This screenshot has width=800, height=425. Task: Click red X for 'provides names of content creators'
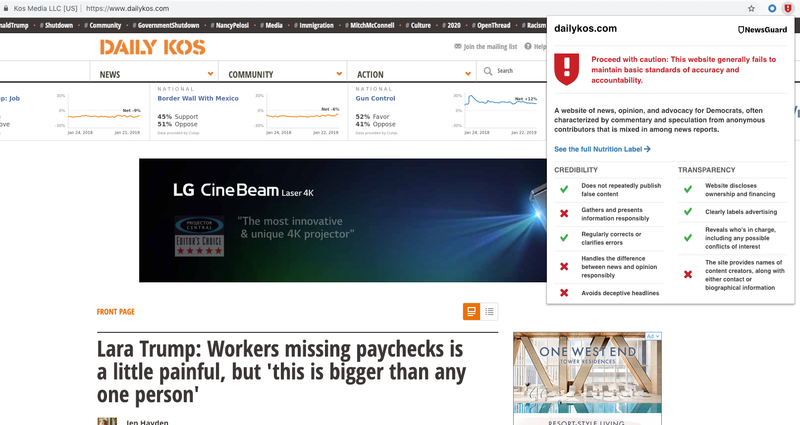pos(688,274)
